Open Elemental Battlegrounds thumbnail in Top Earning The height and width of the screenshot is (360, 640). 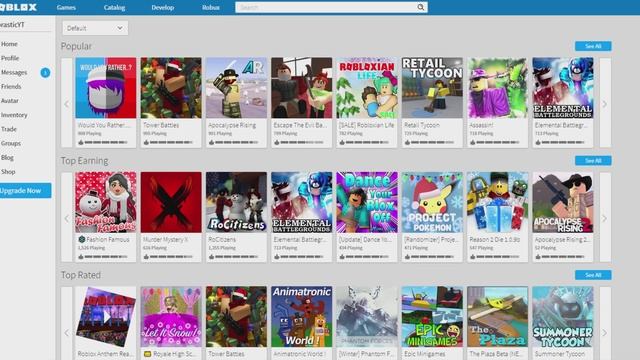pos(302,202)
